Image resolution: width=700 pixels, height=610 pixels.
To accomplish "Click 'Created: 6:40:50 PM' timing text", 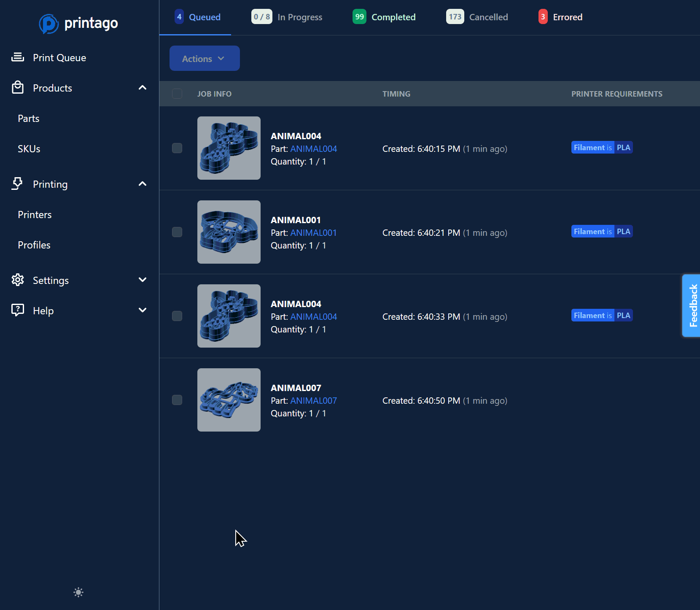I will (x=421, y=401).
